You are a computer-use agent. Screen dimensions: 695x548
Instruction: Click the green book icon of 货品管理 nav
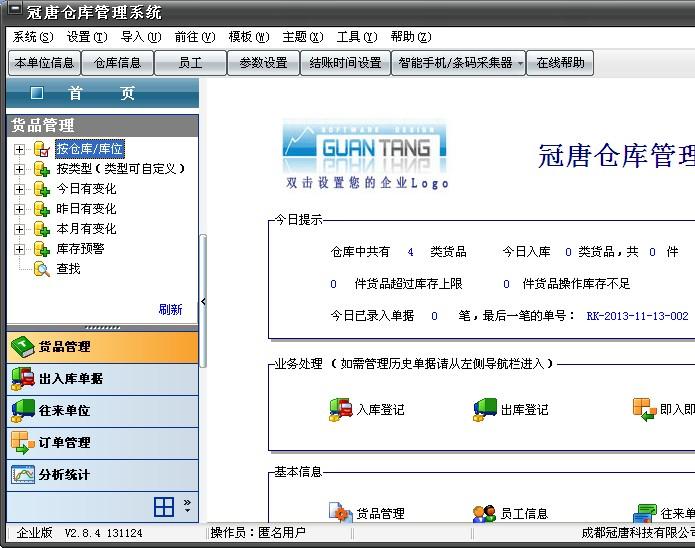23,347
